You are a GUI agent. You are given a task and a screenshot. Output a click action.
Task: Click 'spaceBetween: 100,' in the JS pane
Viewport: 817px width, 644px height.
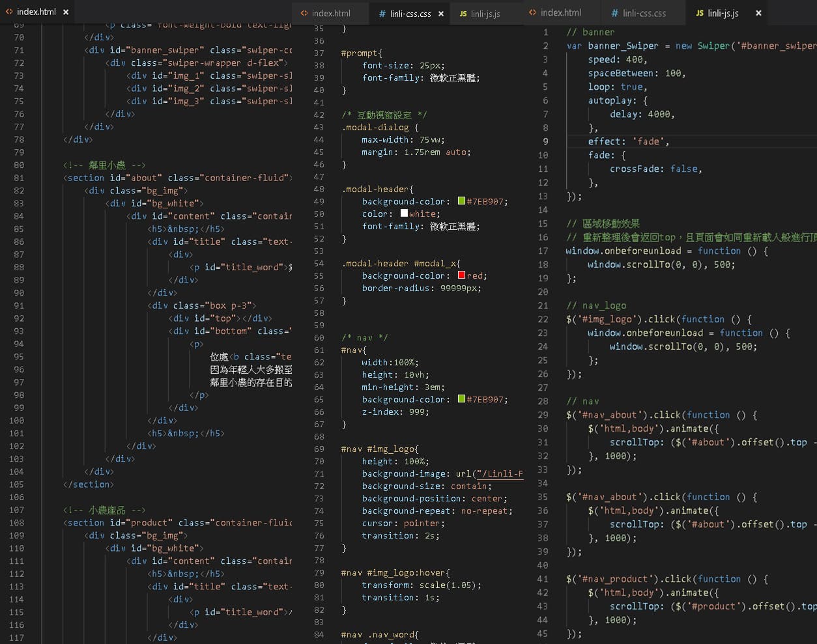pyautogui.click(x=637, y=73)
